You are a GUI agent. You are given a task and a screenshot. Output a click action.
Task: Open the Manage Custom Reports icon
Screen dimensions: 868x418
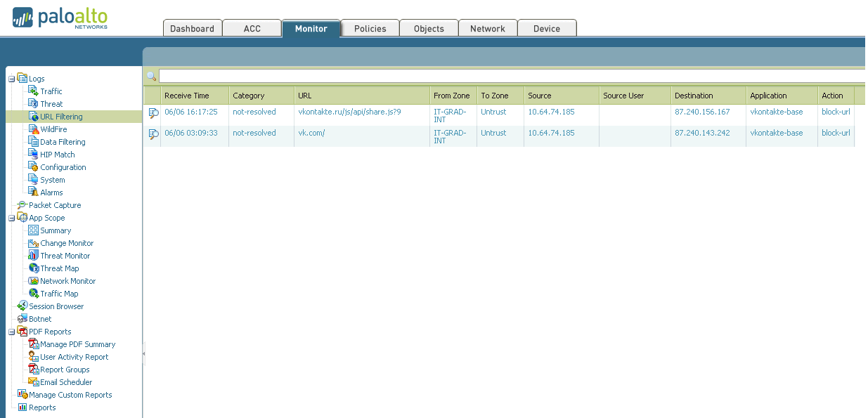coord(22,394)
